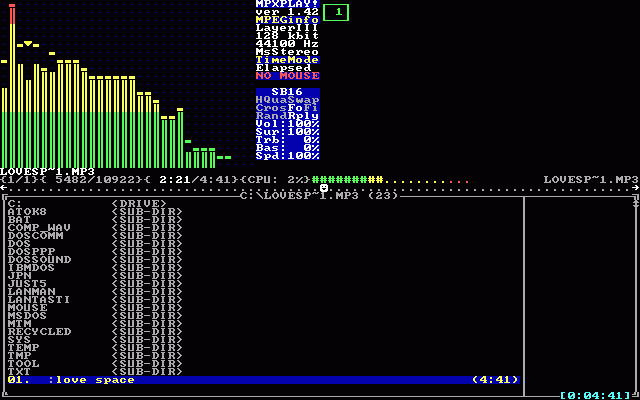
Task: Click the left arrow of the seek bar
Action: [x=4, y=188]
